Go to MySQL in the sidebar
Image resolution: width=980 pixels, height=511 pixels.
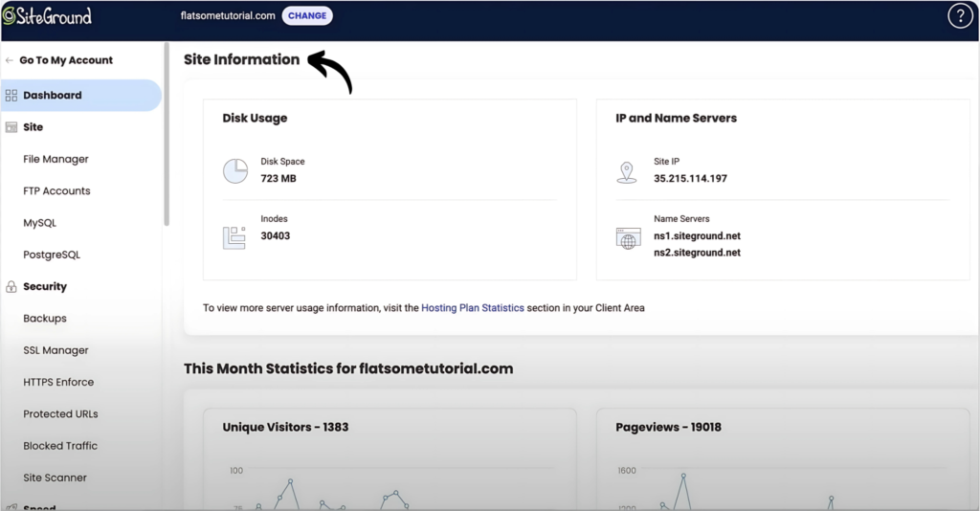pyautogui.click(x=39, y=223)
